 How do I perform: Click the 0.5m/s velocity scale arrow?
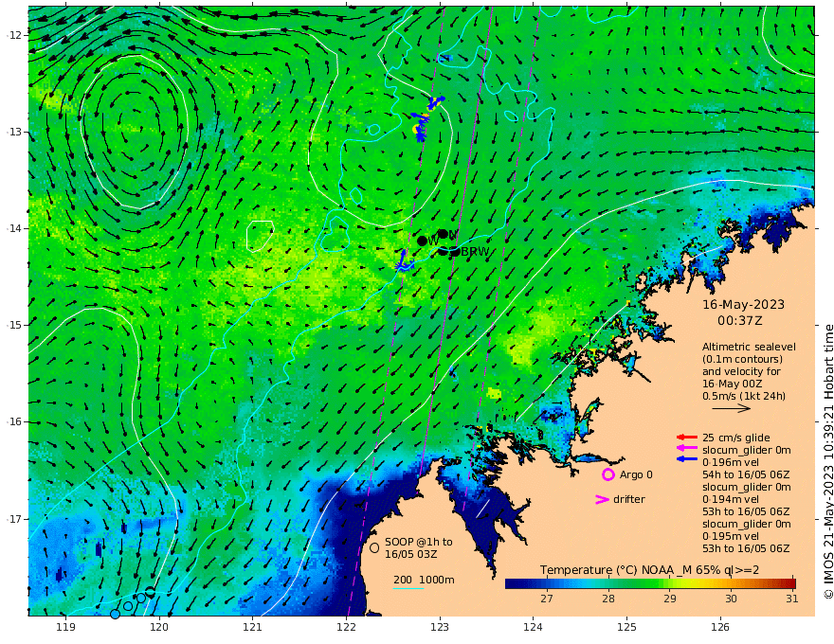click(732, 408)
